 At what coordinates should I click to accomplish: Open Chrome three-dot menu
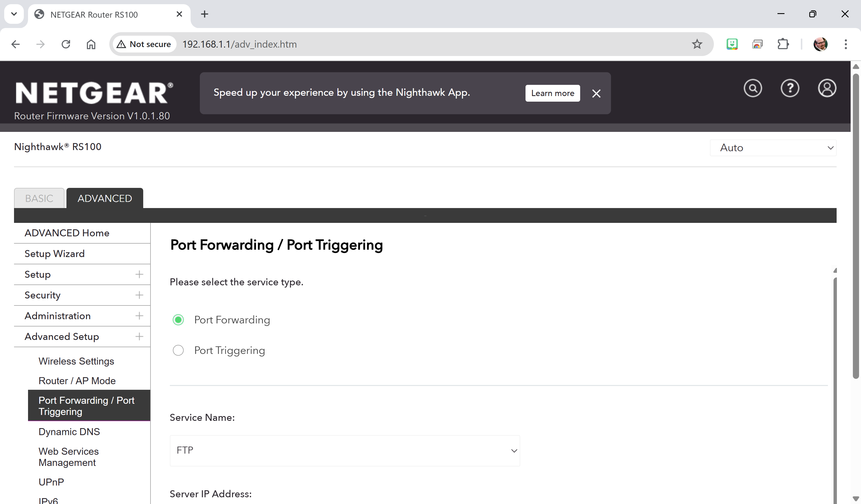coord(846,44)
